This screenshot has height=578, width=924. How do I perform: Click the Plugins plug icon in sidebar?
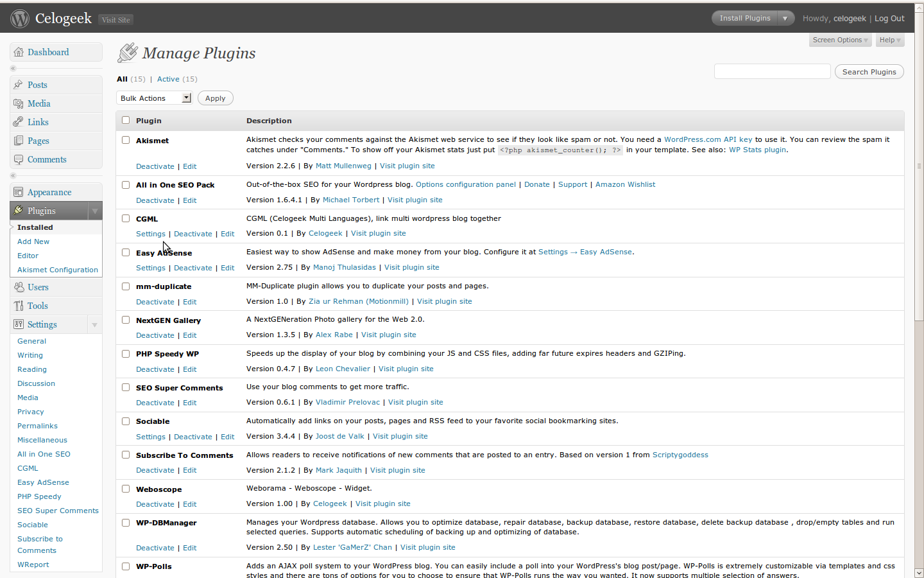(x=19, y=211)
